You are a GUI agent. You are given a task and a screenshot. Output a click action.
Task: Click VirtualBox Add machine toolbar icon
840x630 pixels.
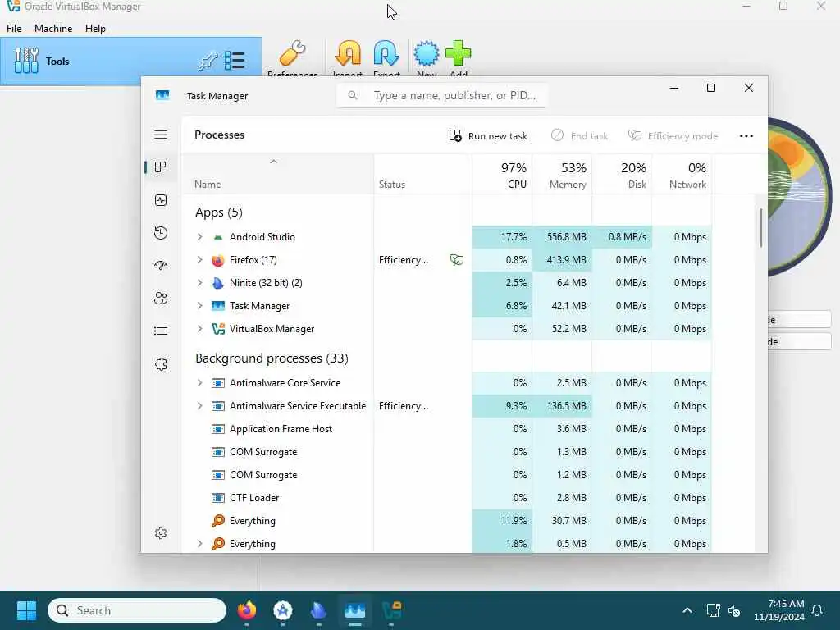[x=458, y=54]
